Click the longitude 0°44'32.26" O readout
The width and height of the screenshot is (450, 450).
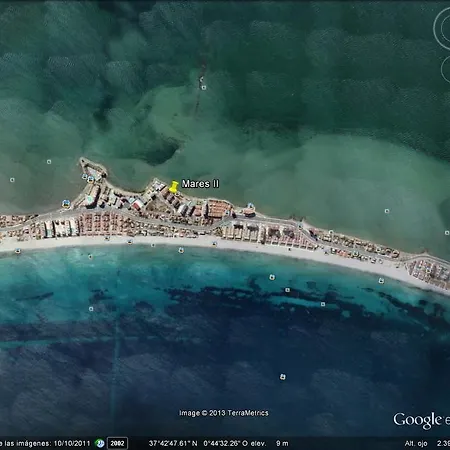pyautogui.click(x=226, y=443)
